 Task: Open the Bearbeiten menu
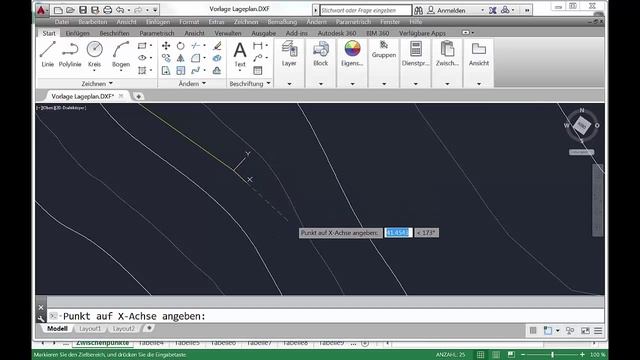(x=93, y=22)
